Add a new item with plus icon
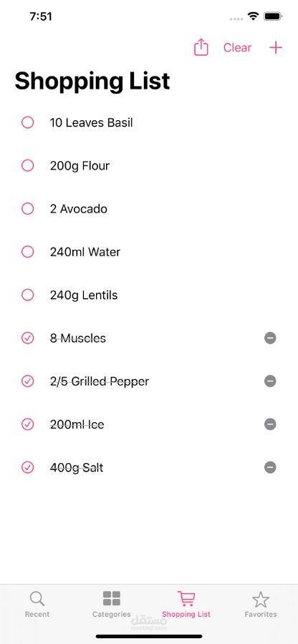Viewport: 298px width, 644px height. coord(276,48)
